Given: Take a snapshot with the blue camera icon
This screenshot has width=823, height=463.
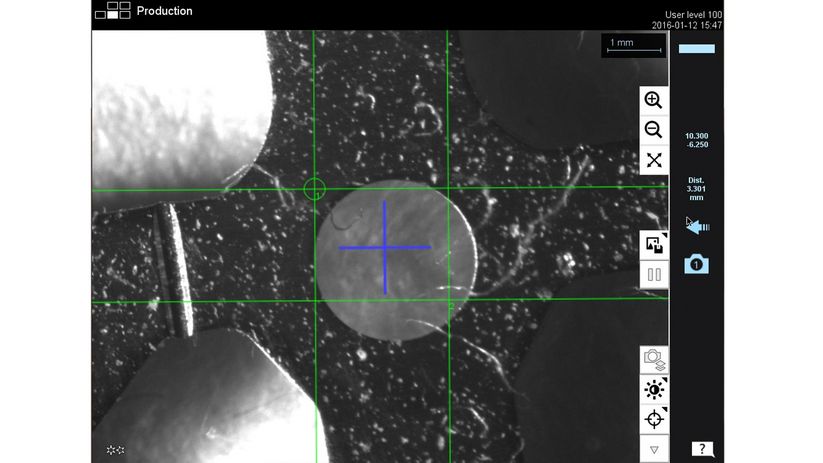Looking at the screenshot, I should click(x=696, y=264).
